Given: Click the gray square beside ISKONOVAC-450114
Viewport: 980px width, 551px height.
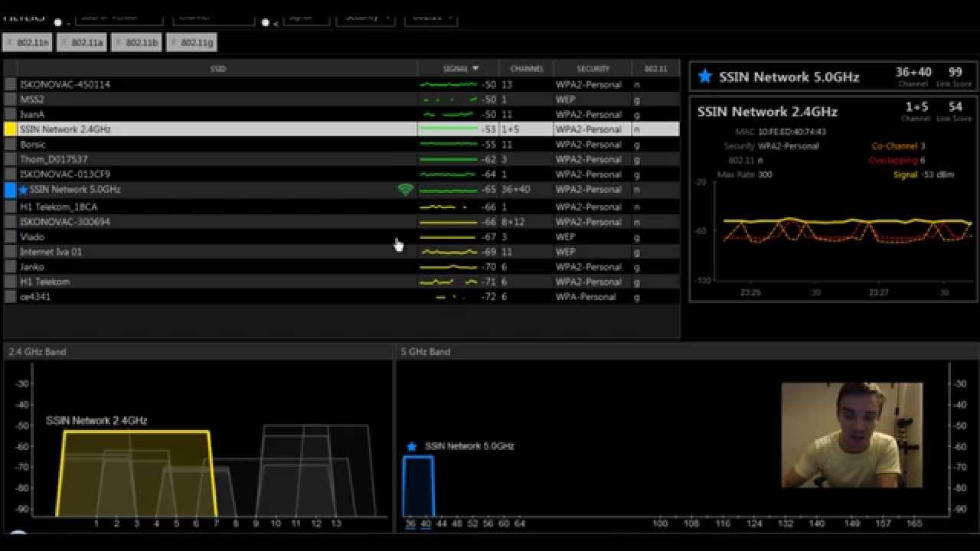Looking at the screenshot, I should 11,84.
